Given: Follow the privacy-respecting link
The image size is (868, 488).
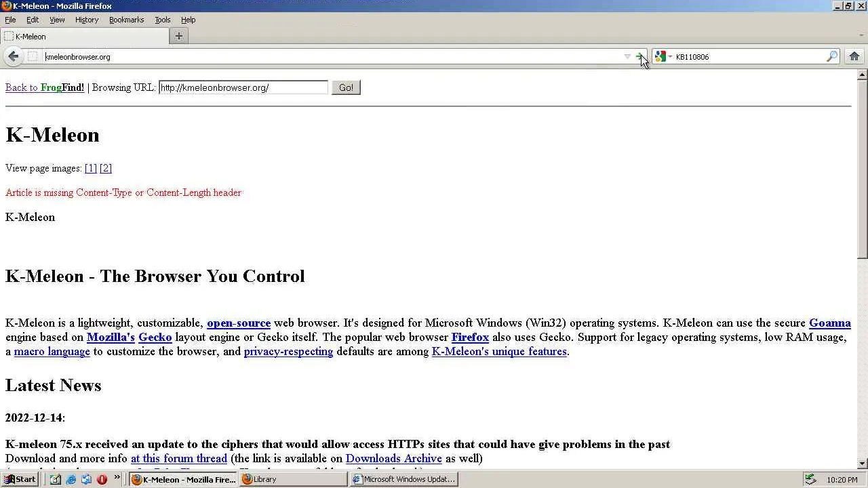Looking at the screenshot, I should (x=289, y=352).
